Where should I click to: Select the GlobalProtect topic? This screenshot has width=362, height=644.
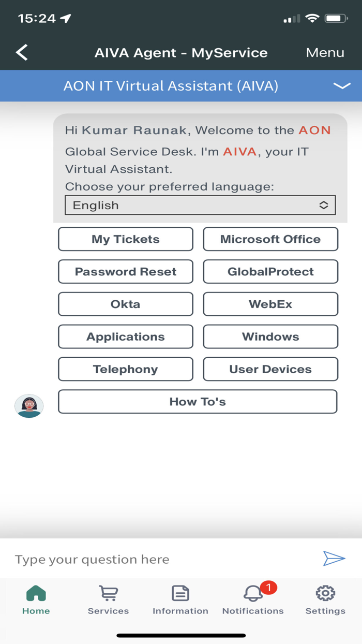pyautogui.click(x=270, y=271)
